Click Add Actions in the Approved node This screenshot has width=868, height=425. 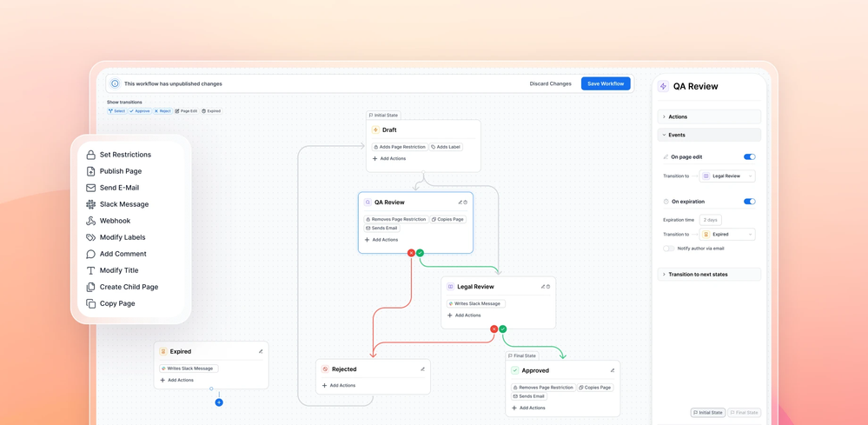point(528,408)
